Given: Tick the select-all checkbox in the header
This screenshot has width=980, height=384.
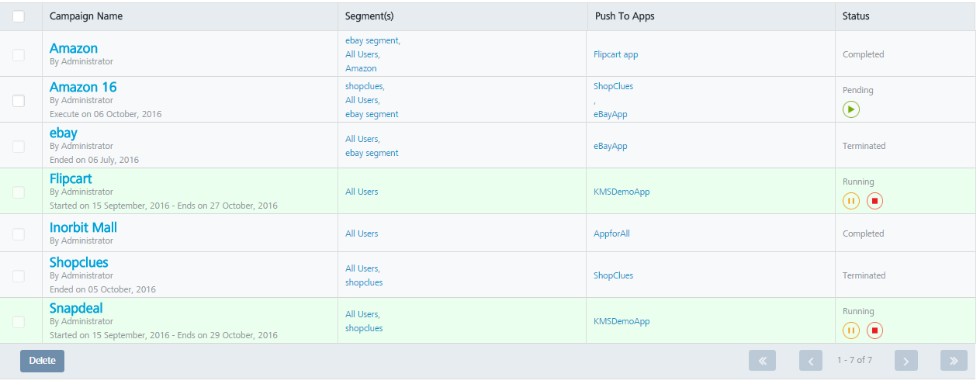Looking at the screenshot, I should [x=19, y=16].
